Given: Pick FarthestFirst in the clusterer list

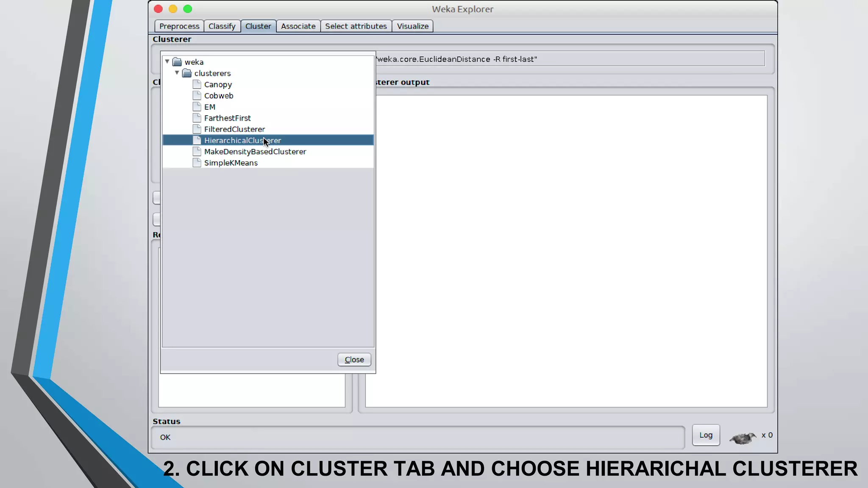Looking at the screenshot, I should coord(227,118).
